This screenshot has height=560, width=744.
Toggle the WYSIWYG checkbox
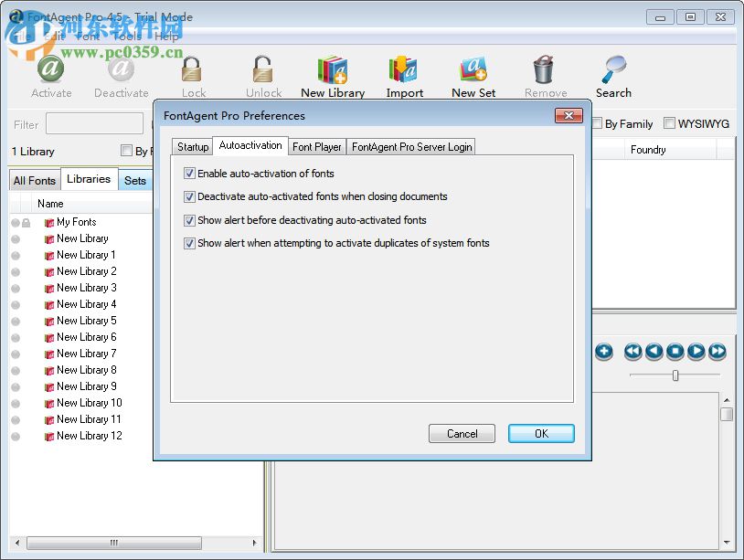[x=668, y=122]
